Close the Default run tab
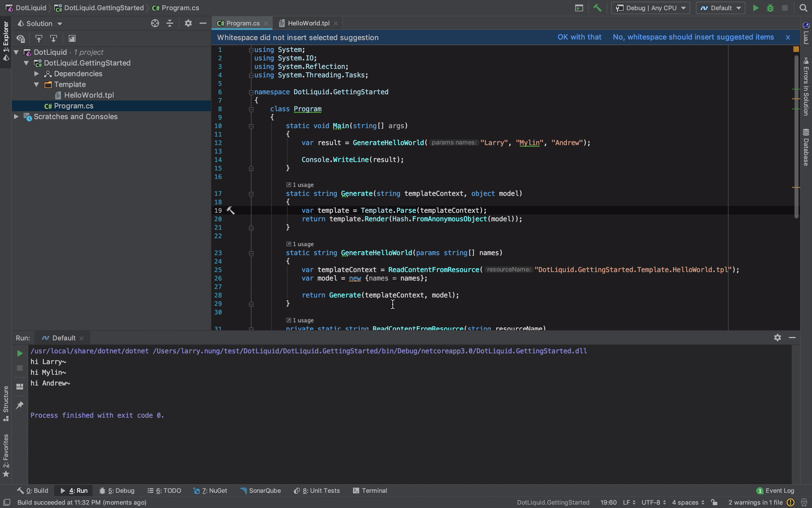The width and height of the screenshot is (812, 508). 81,338
